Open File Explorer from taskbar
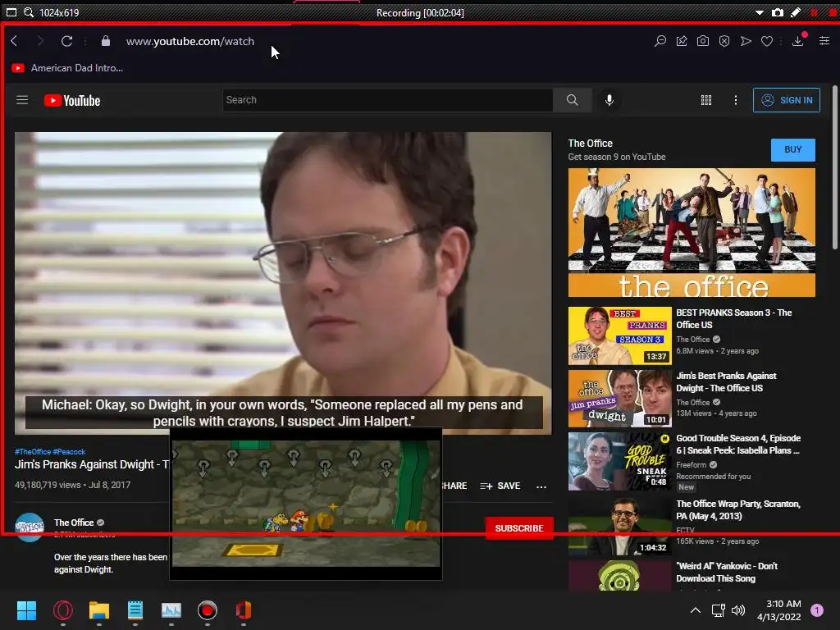The image size is (840, 630). click(x=99, y=610)
